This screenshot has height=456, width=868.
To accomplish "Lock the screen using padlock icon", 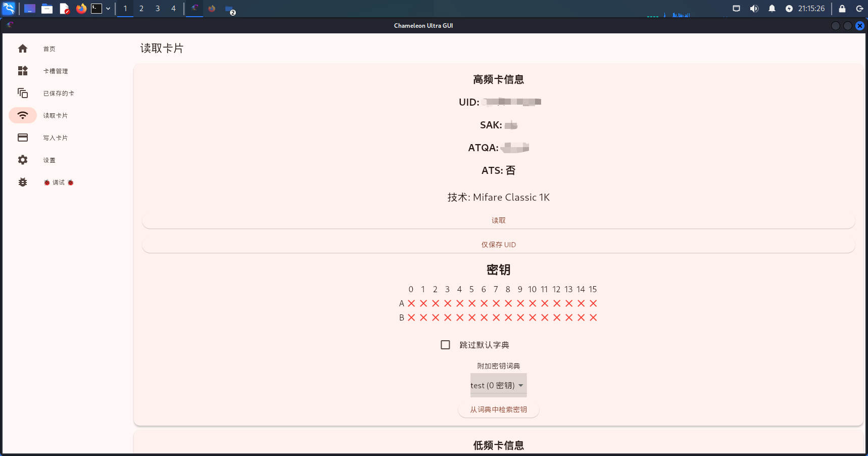I will (x=842, y=9).
